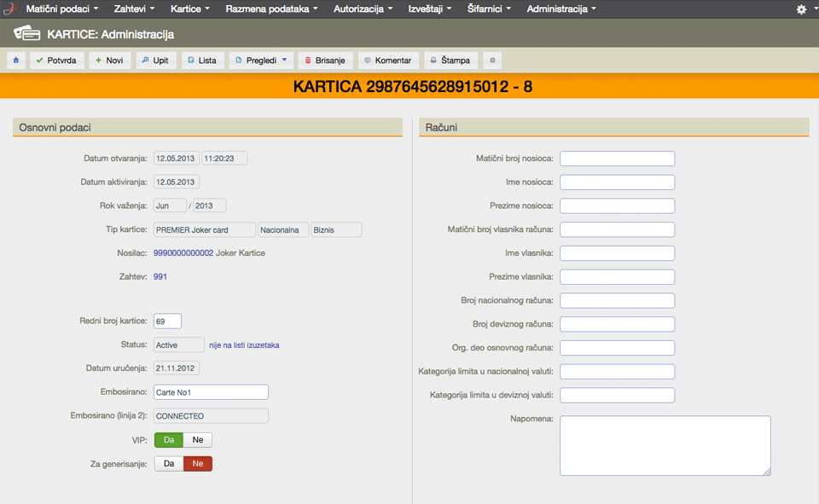This screenshot has width=819, height=504.
Task: Set VIP to Da
Action: coord(168,440)
